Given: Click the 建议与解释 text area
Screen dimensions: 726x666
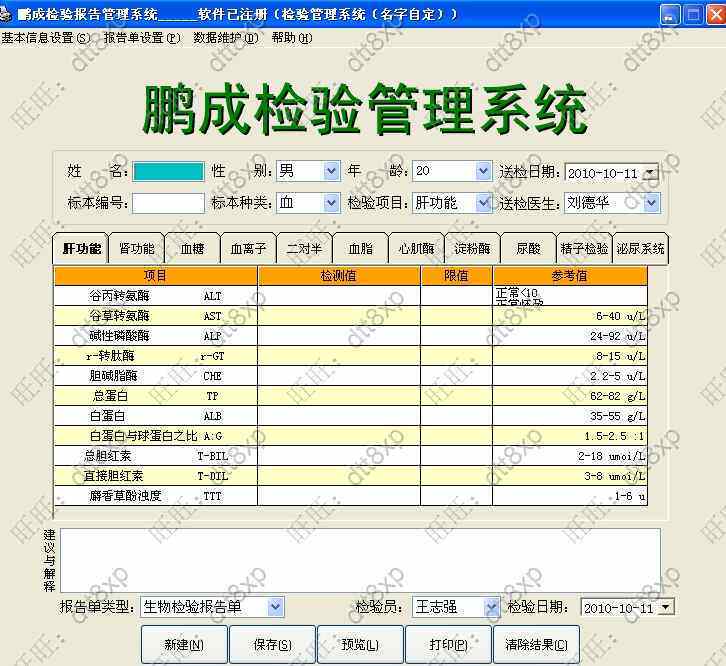Looking at the screenshot, I should (360, 560).
